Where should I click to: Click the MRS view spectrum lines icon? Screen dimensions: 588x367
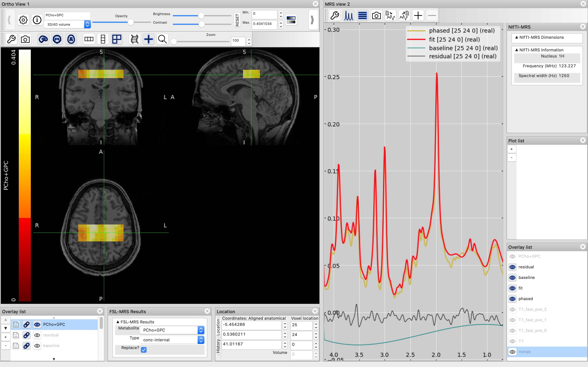click(x=349, y=16)
